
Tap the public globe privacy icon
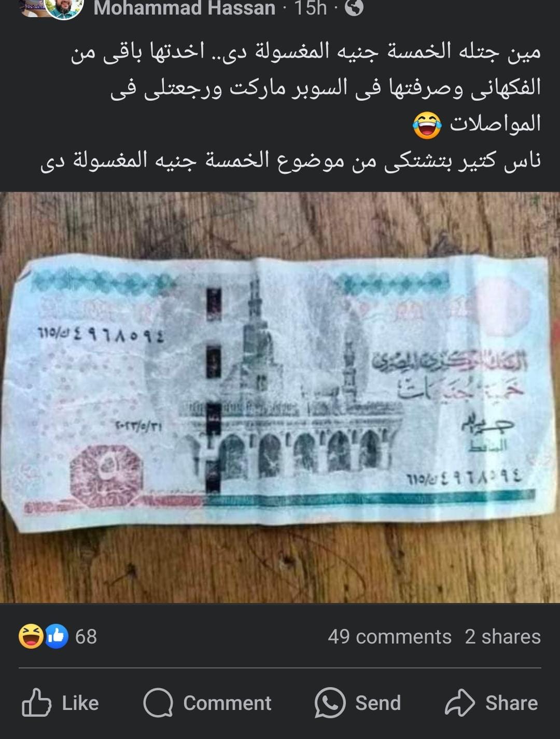tap(354, 7)
